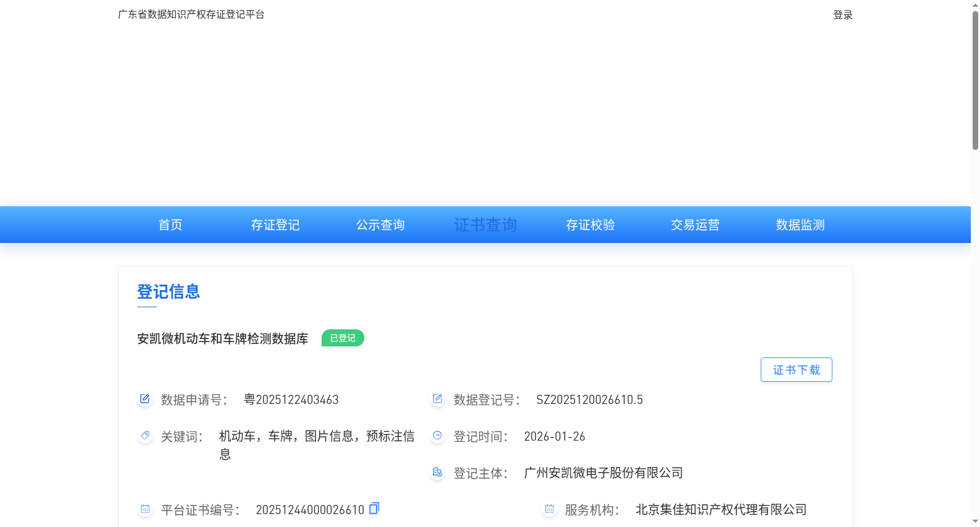Click the title 安凯微机动车和车牌检测数据库

(x=222, y=338)
